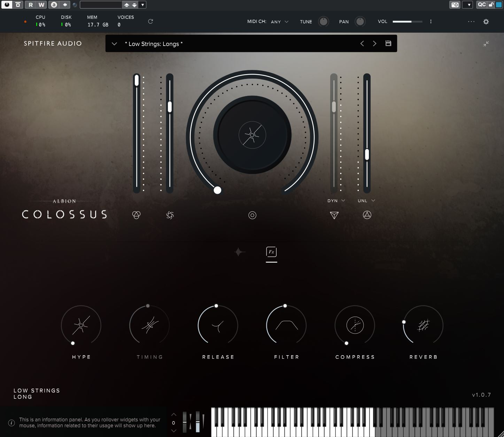Click the UNL vertical slider handle

click(367, 154)
